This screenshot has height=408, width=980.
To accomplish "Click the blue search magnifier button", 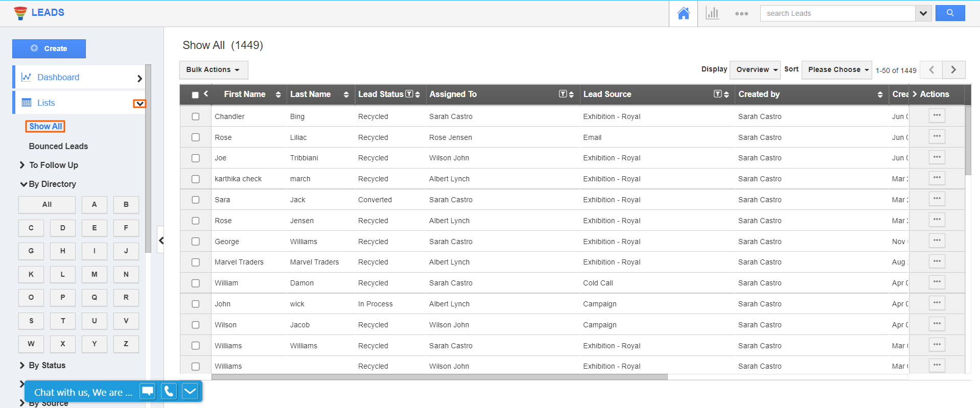I will [x=950, y=13].
